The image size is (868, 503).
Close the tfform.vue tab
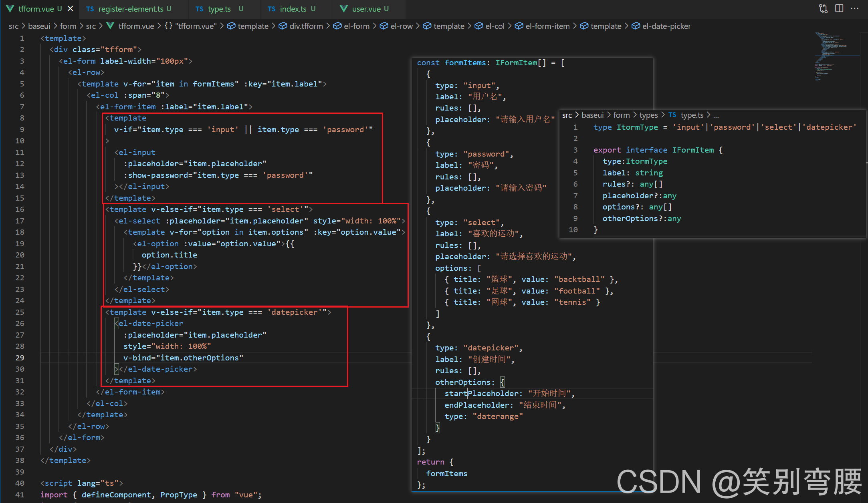pos(71,8)
